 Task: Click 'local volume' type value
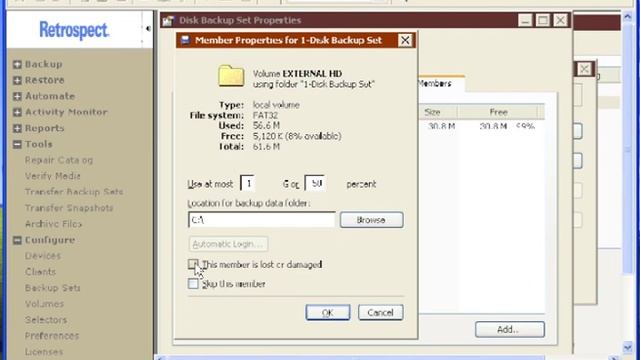276,105
